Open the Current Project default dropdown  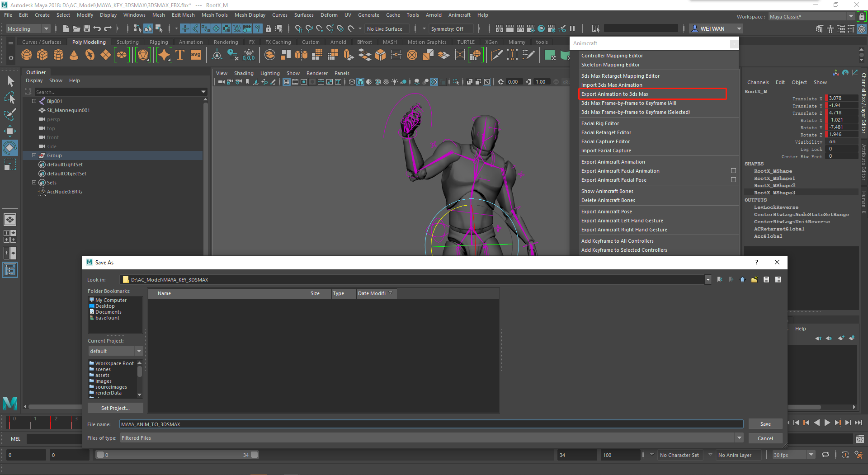[115, 351]
